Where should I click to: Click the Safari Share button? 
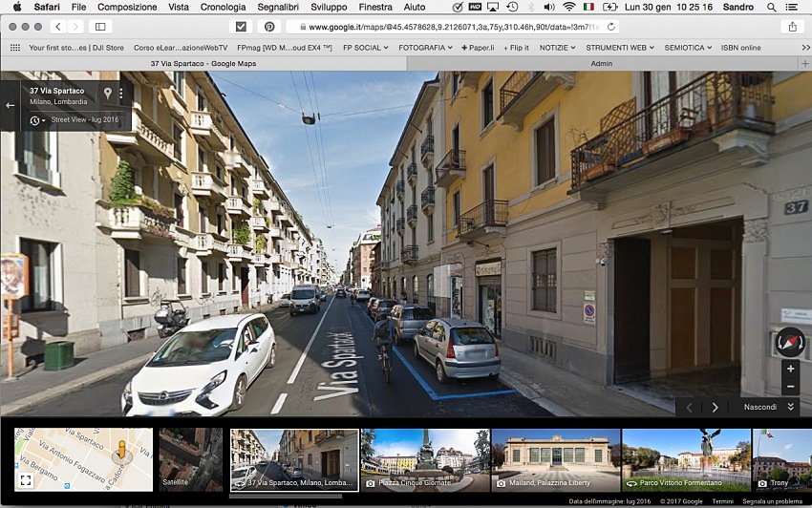pos(792,27)
